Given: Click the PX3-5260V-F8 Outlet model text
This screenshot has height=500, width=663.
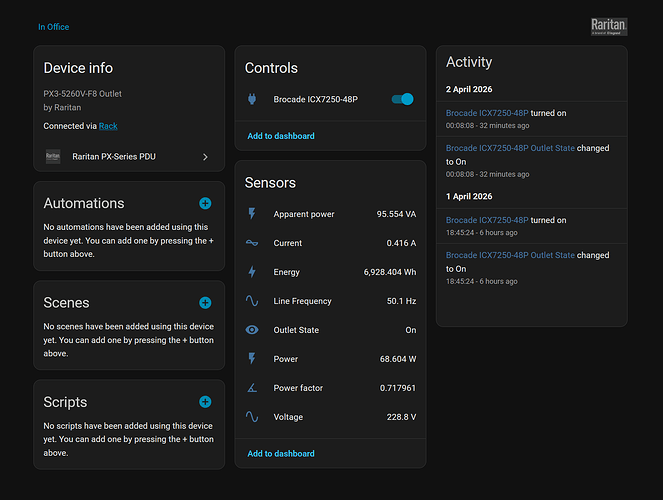Looking at the screenshot, I should click(x=82, y=94).
